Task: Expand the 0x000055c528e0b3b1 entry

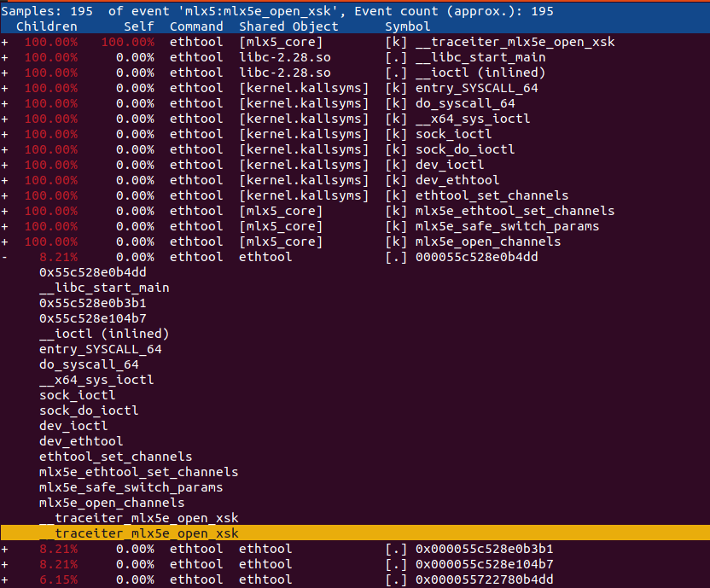Action: coord(4,549)
